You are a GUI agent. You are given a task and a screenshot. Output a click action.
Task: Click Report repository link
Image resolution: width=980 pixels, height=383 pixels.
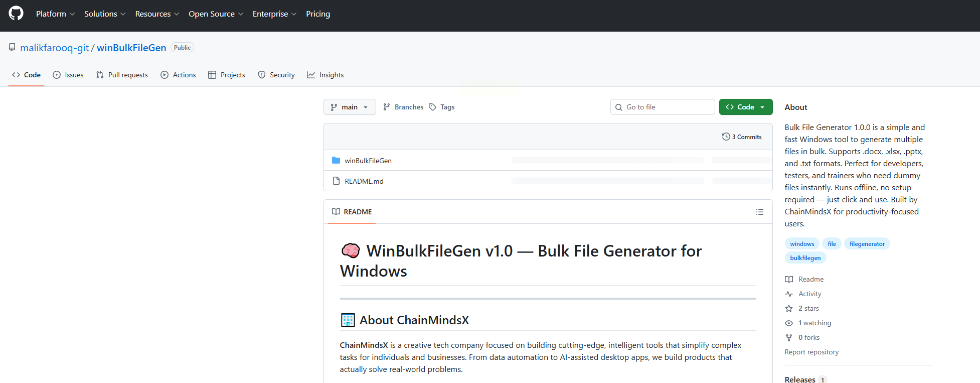tap(811, 352)
